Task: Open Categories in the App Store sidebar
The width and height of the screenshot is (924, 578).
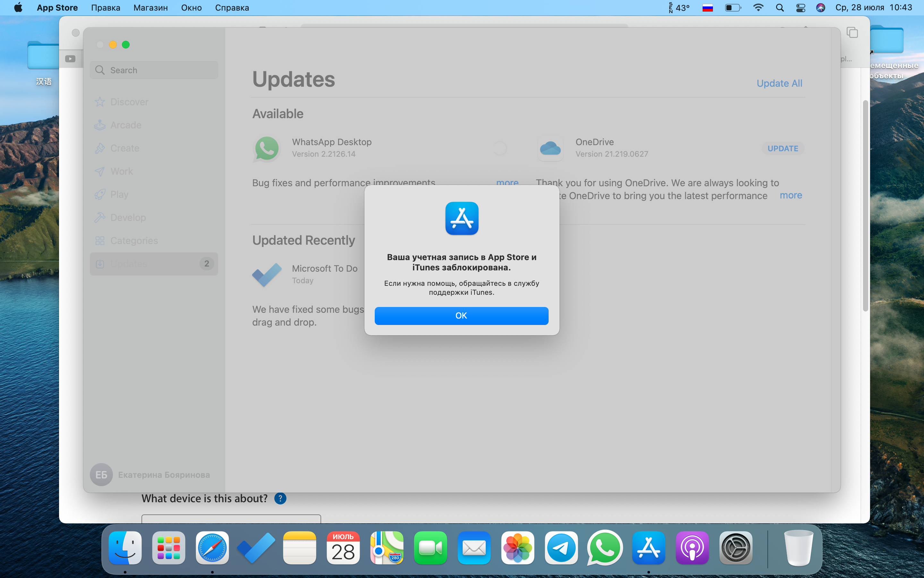Action: click(x=154, y=241)
